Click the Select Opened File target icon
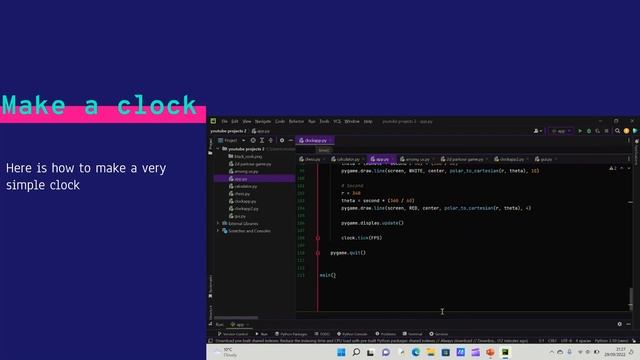 [253, 140]
